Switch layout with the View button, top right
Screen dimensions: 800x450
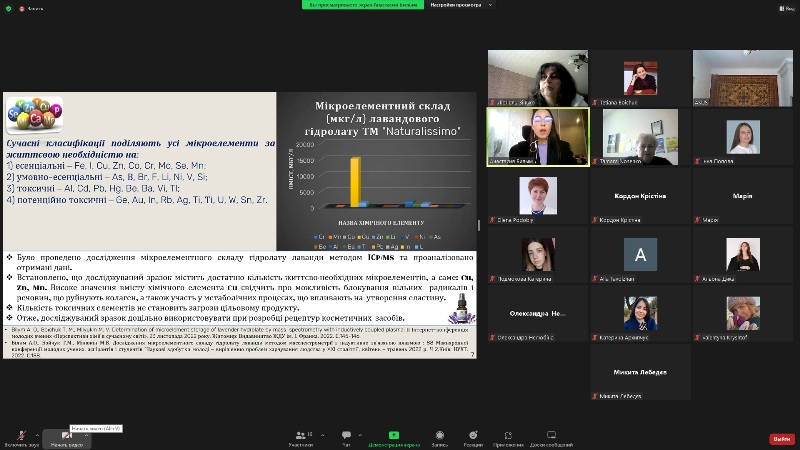pos(787,8)
